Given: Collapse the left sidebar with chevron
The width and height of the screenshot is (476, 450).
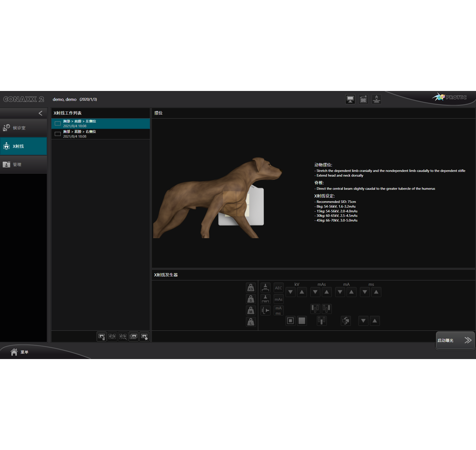Looking at the screenshot, I should tap(40, 113).
